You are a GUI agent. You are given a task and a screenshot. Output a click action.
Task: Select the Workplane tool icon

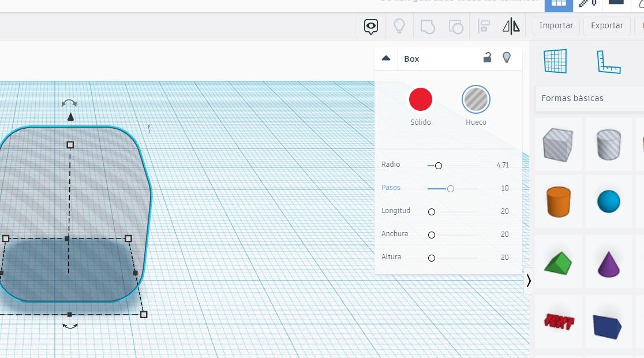555,61
